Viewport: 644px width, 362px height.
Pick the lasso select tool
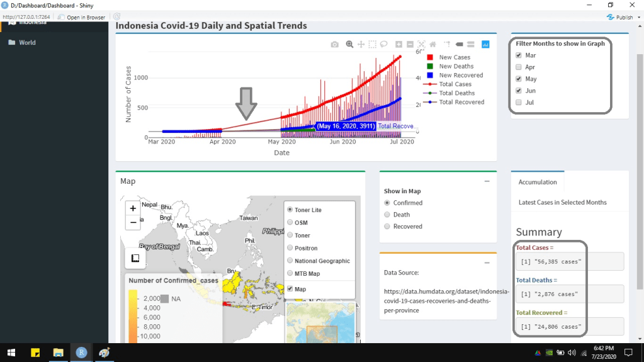tap(383, 45)
